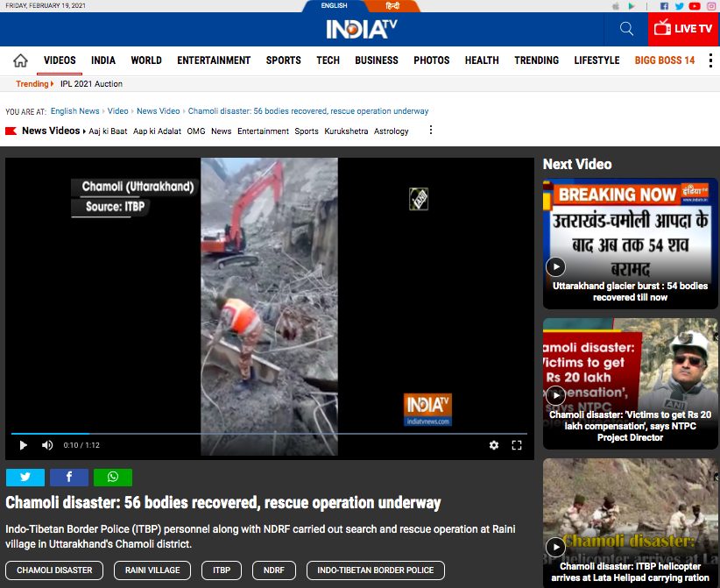Share the video on Facebook
Screen dimensions: 720x588
click(x=69, y=478)
